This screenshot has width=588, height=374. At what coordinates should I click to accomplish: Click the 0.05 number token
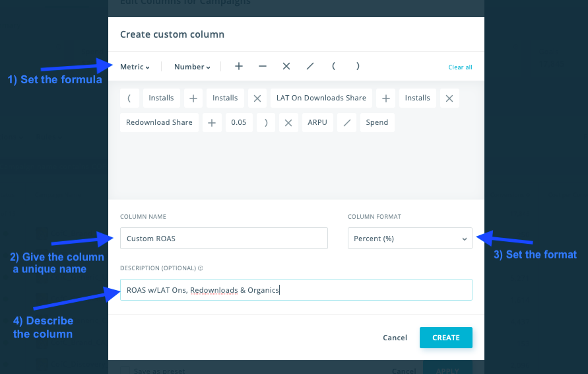click(x=239, y=122)
